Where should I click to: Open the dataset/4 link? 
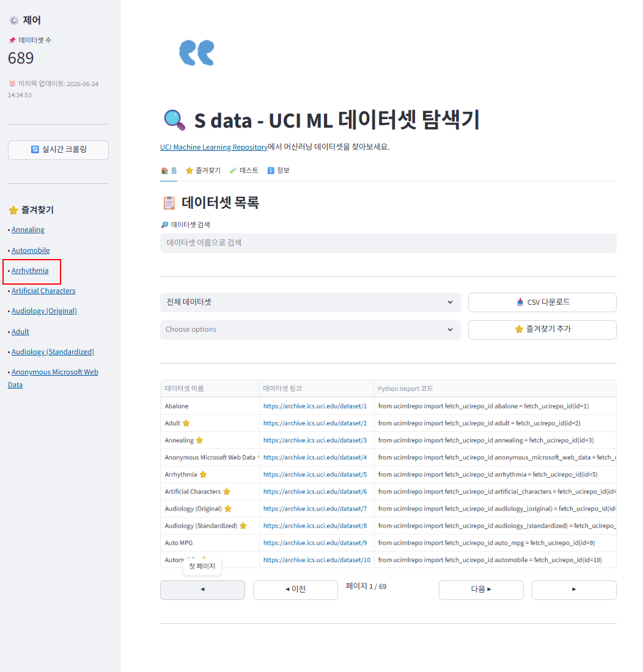coord(315,458)
